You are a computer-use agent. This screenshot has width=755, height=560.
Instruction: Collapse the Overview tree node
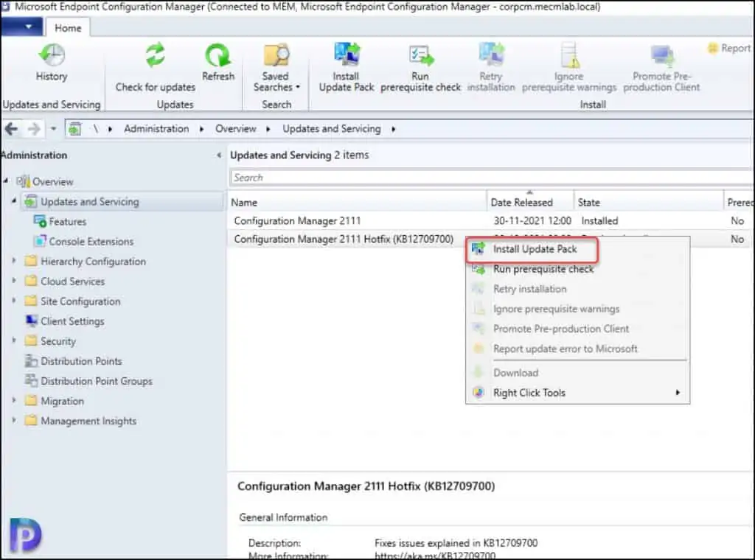pos(6,181)
